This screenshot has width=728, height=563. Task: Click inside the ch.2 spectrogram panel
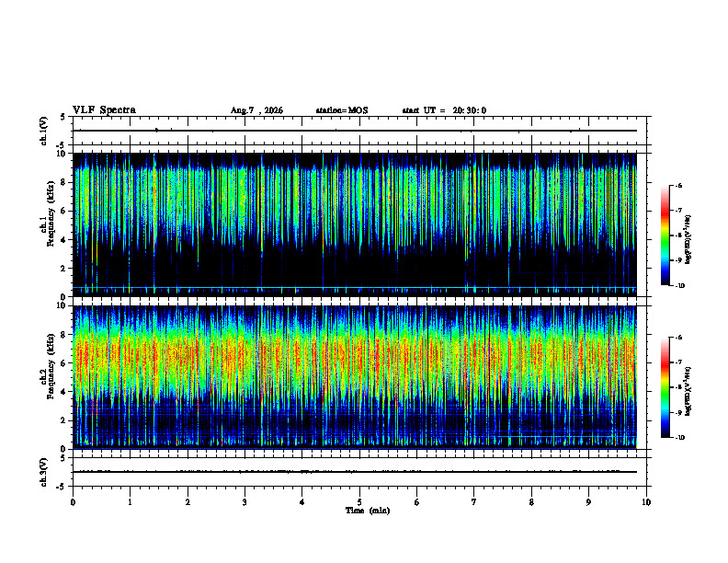pos(359,377)
